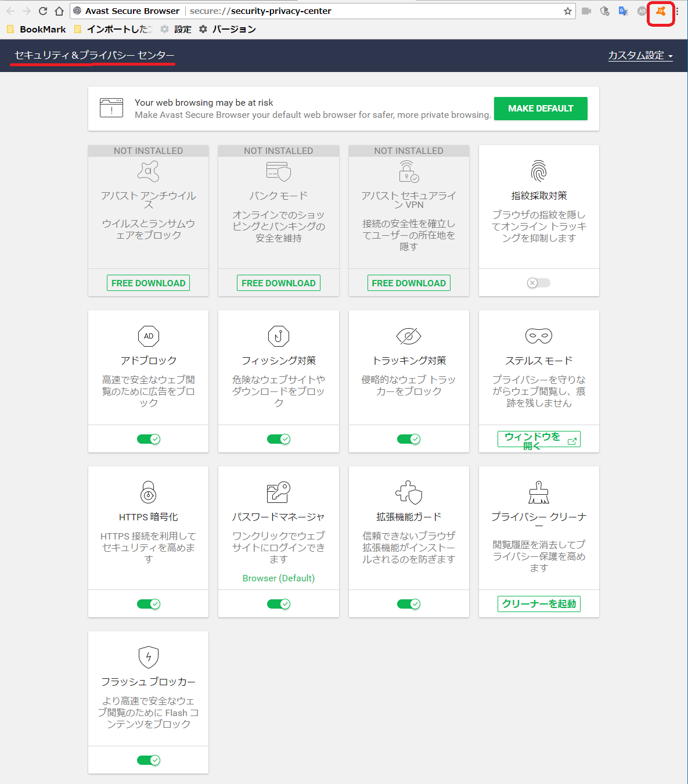Click FREE DOWNLOAD for セキュアライン VPN
This screenshot has height=784, width=688.
pos(409,283)
